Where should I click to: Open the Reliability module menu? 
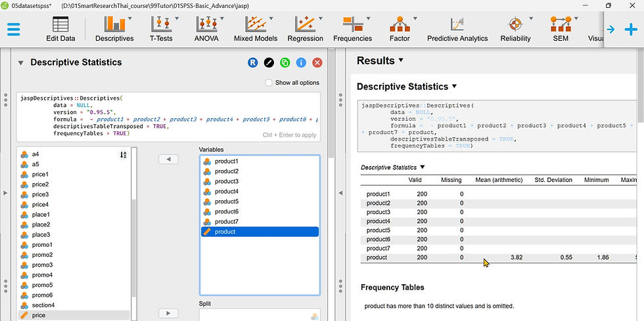(x=515, y=29)
